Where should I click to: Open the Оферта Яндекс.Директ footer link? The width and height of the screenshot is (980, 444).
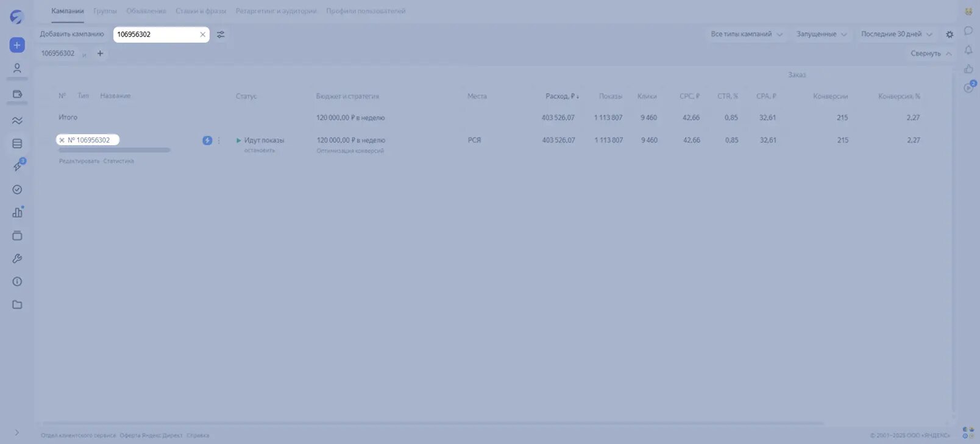click(151, 435)
